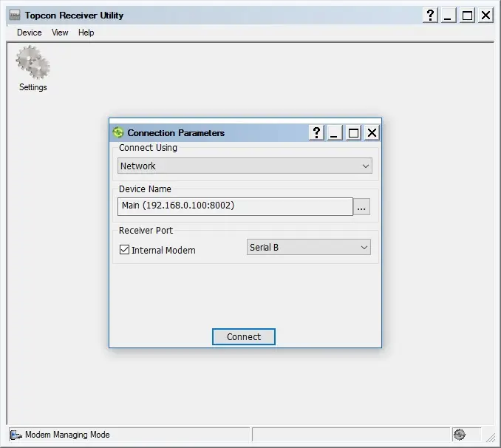Click the Topcon Receiver Utility title icon

click(15, 15)
